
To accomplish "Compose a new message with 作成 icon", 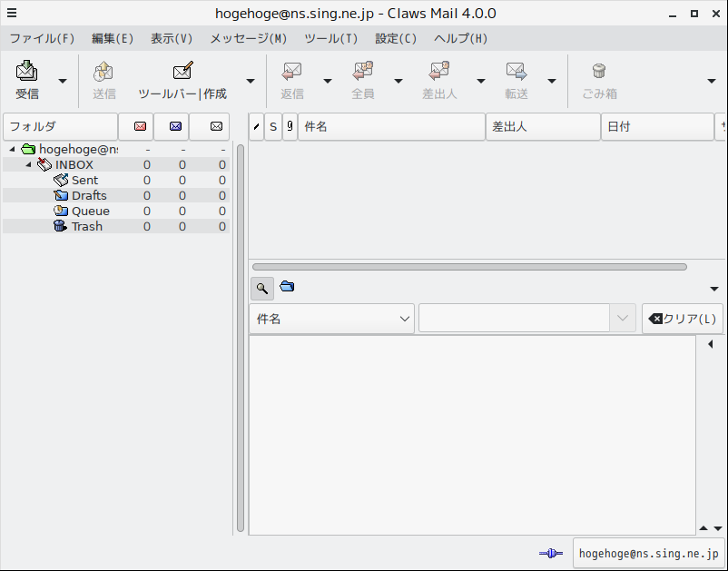I will pyautogui.click(x=182, y=72).
